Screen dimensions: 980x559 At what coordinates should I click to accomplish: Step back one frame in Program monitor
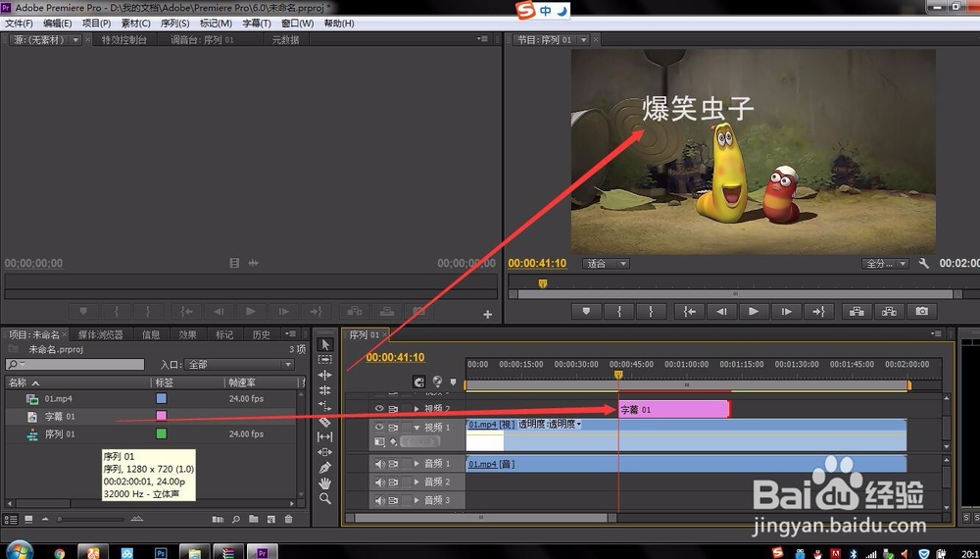(x=721, y=312)
